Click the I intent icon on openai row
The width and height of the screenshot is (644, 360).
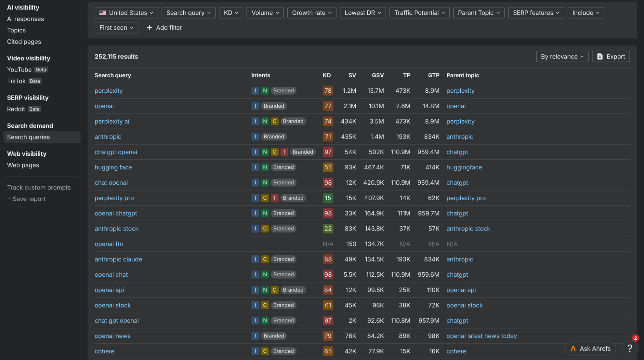255,106
